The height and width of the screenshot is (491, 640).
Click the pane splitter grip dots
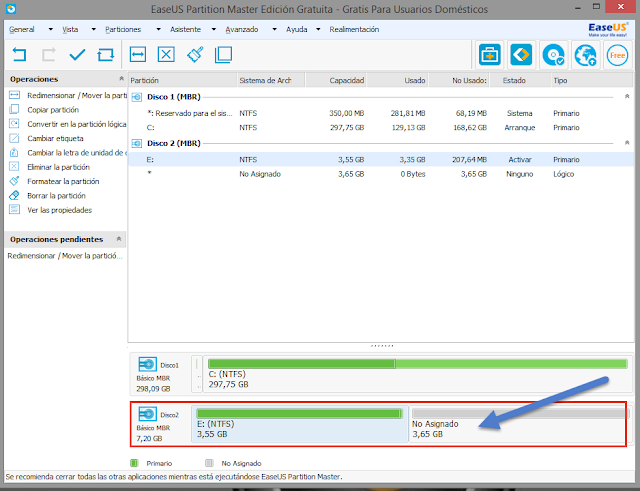(x=382, y=346)
